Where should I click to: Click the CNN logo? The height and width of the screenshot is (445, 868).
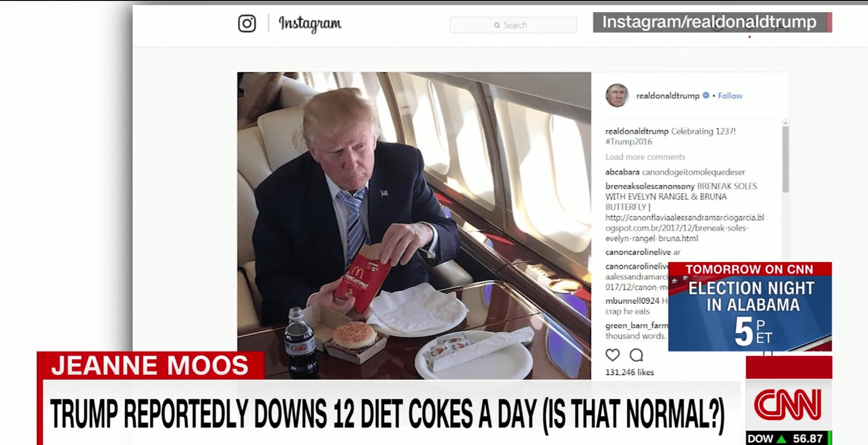[788, 404]
